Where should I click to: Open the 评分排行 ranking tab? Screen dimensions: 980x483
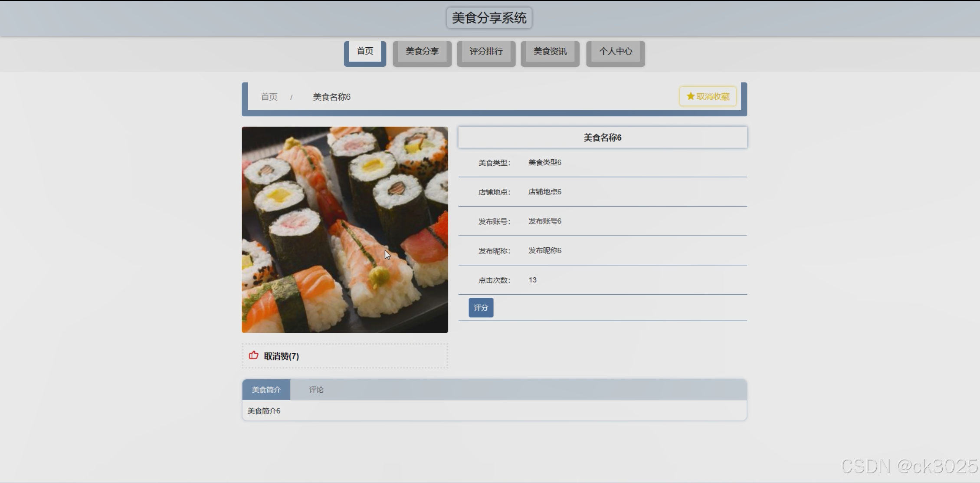point(486,51)
